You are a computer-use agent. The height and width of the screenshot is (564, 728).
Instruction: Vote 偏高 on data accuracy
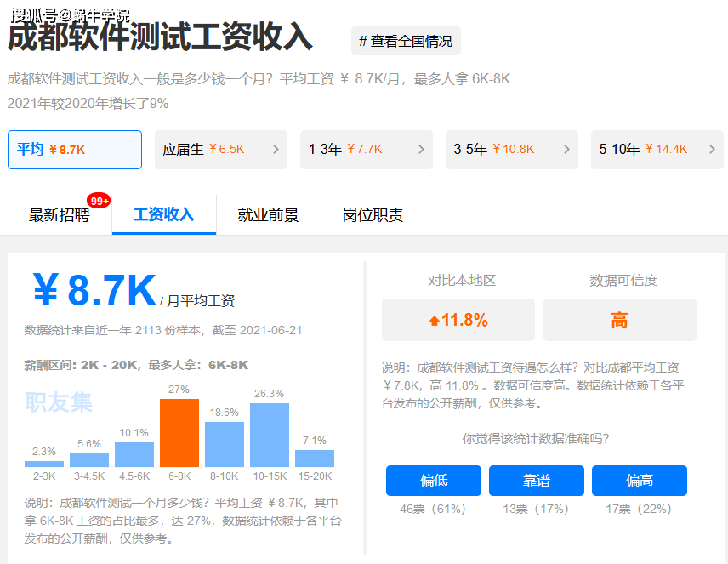[x=640, y=481]
